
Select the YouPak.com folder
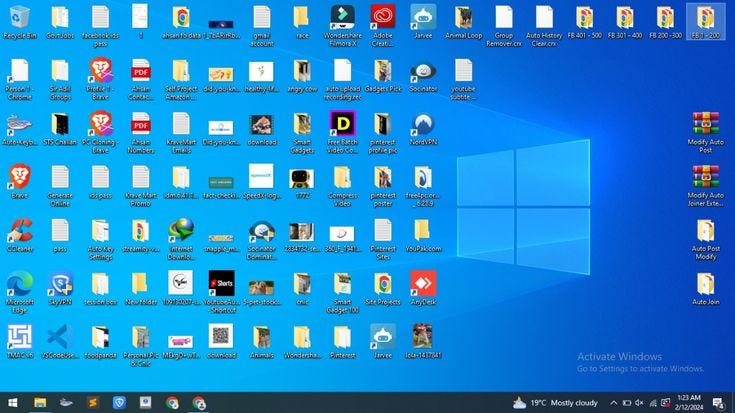423,235
